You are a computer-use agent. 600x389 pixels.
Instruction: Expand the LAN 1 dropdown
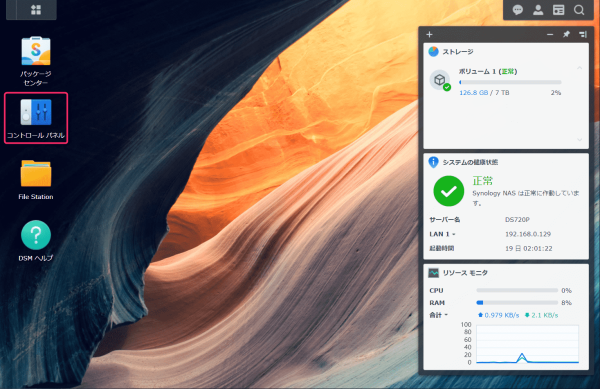pyautogui.click(x=454, y=234)
